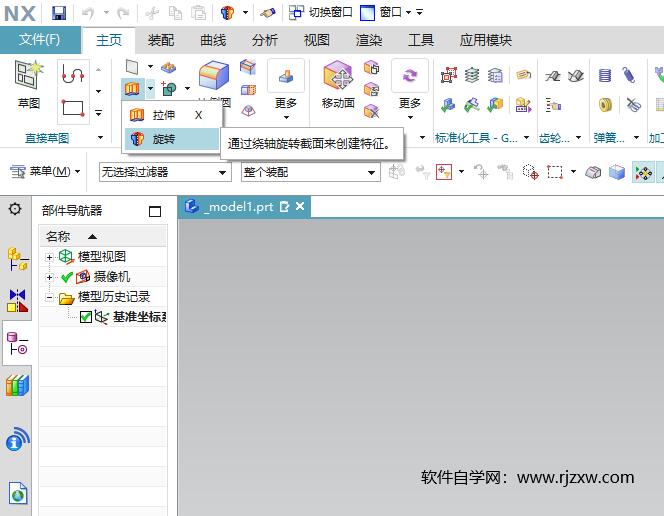Open the Sketch (草图) tool
Image resolution: width=664 pixels, height=516 pixels.
(28, 85)
